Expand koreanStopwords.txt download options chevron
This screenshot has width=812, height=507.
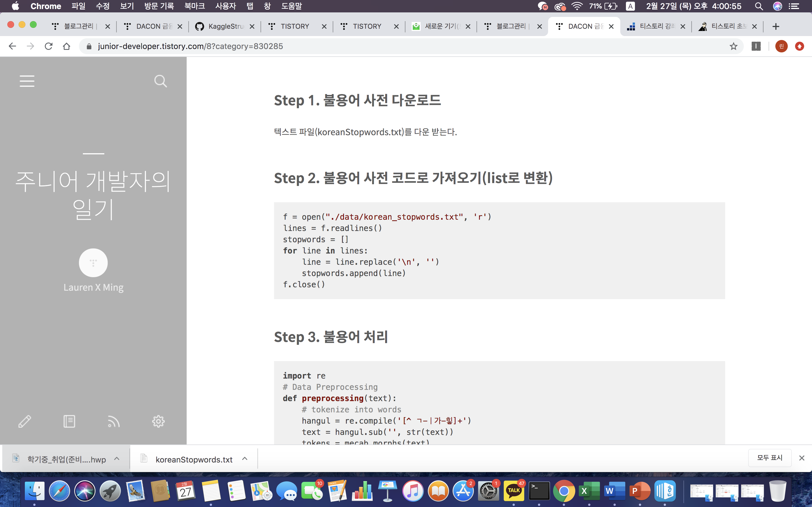click(x=245, y=459)
